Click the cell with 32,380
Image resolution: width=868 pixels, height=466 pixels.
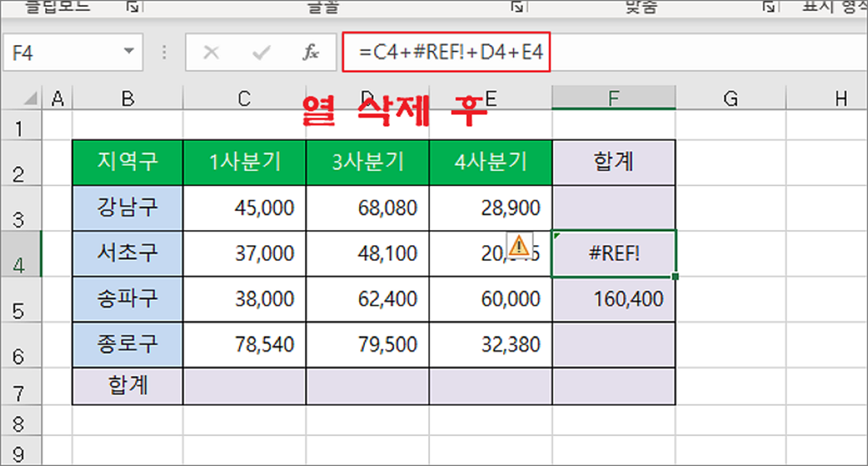(491, 345)
